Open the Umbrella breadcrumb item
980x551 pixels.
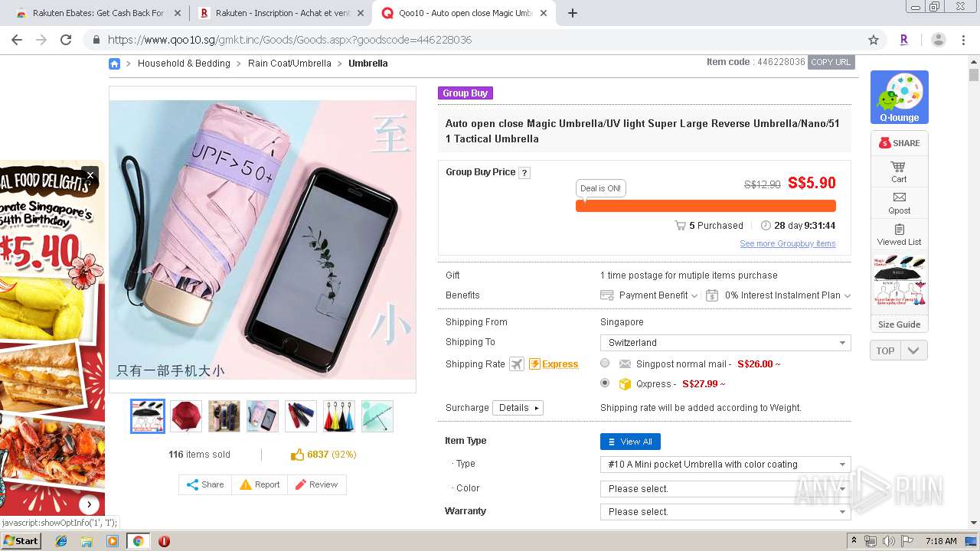[367, 64]
